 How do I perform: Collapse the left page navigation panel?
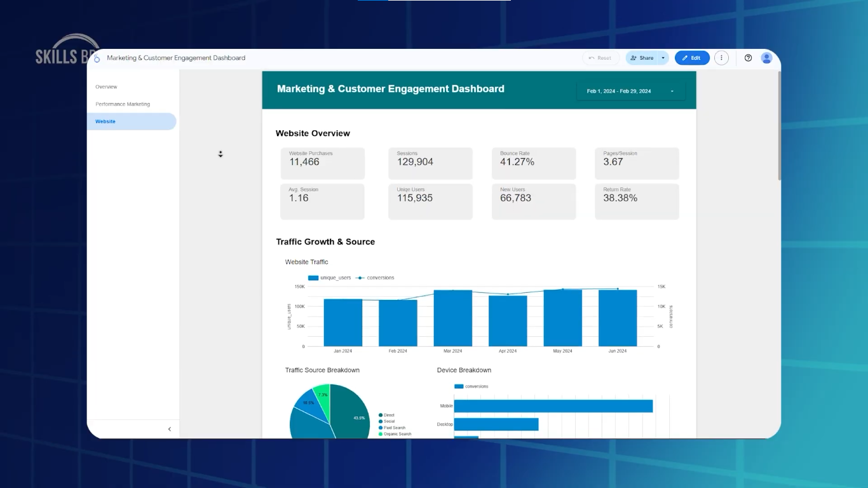point(169,429)
